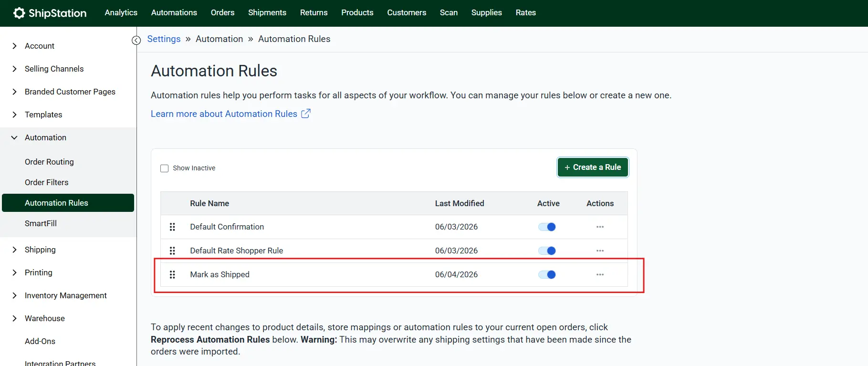This screenshot has height=366, width=868.
Task: Click the Rule Name column header
Action: [209, 204]
